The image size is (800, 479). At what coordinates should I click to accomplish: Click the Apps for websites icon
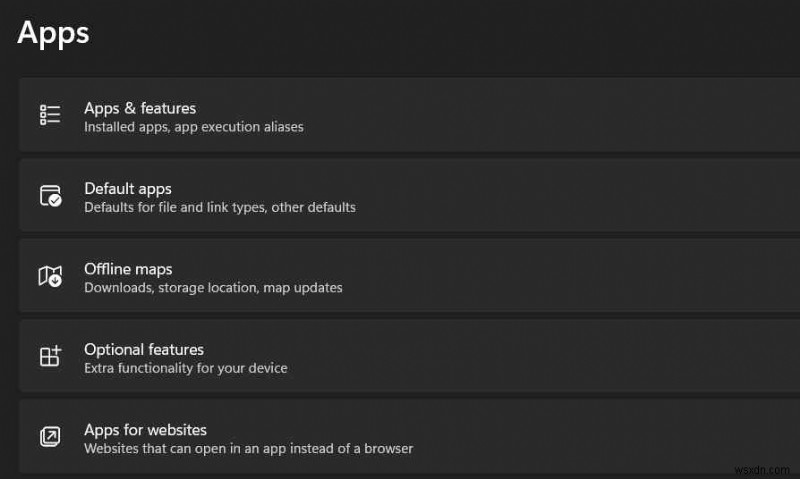[50, 437]
